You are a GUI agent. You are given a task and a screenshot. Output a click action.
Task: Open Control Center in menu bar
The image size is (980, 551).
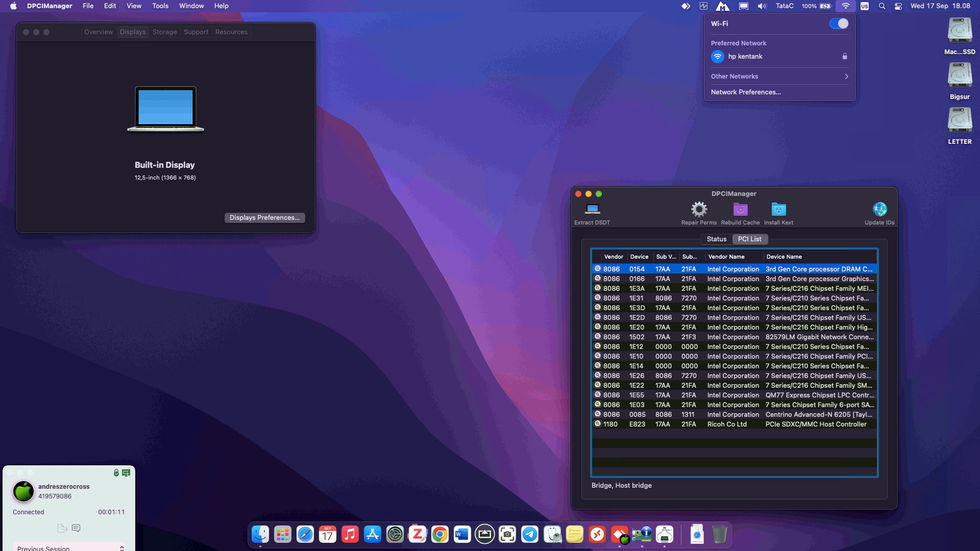pos(898,6)
